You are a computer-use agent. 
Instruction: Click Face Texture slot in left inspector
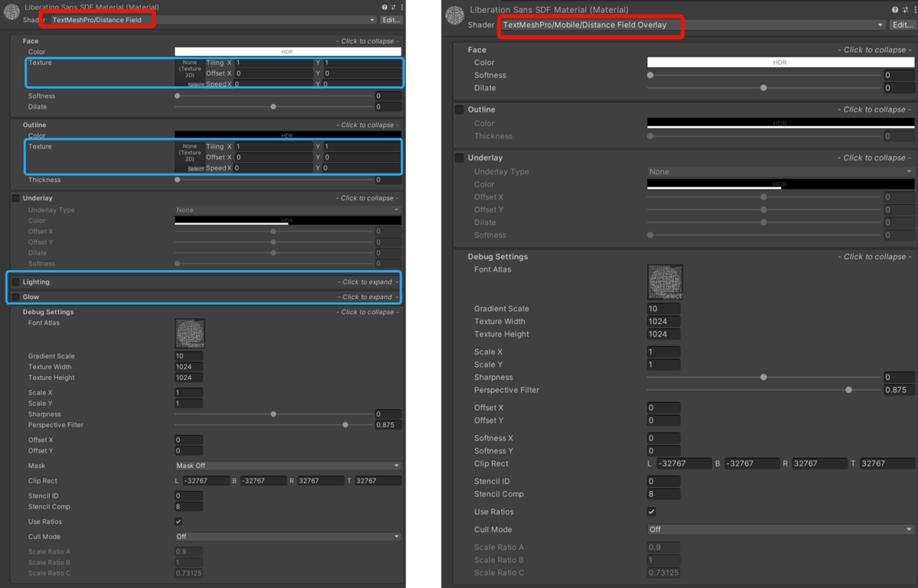(x=190, y=73)
